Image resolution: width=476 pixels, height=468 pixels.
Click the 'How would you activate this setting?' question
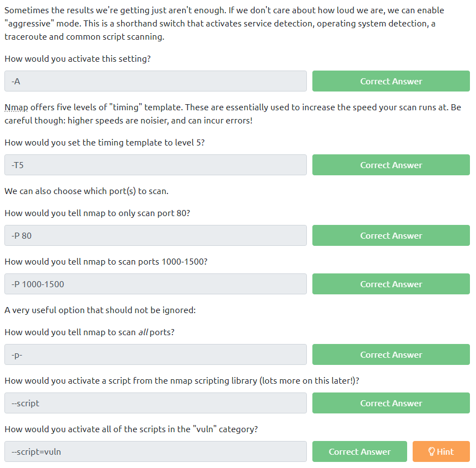[x=77, y=59]
